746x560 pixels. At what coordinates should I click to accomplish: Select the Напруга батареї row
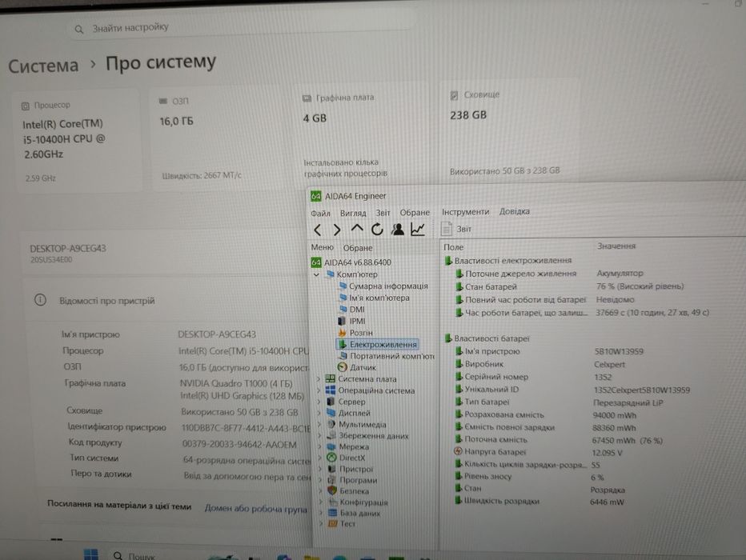(x=538, y=452)
